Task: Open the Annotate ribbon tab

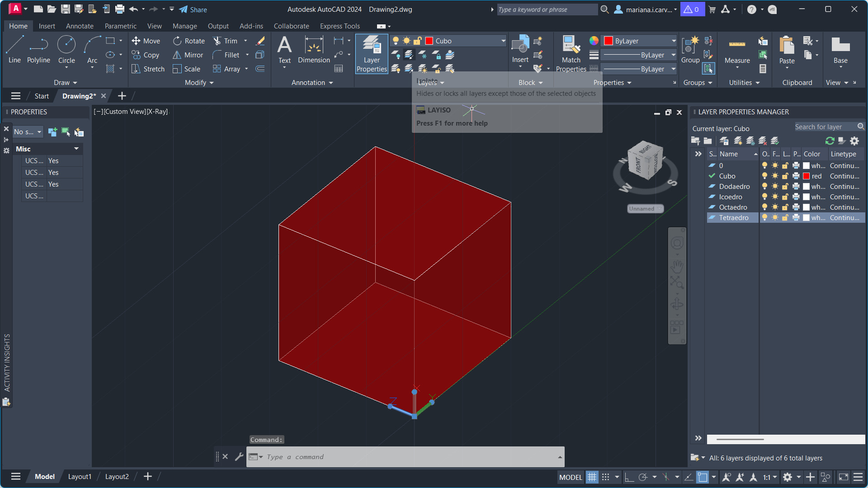Action: coord(80,26)
